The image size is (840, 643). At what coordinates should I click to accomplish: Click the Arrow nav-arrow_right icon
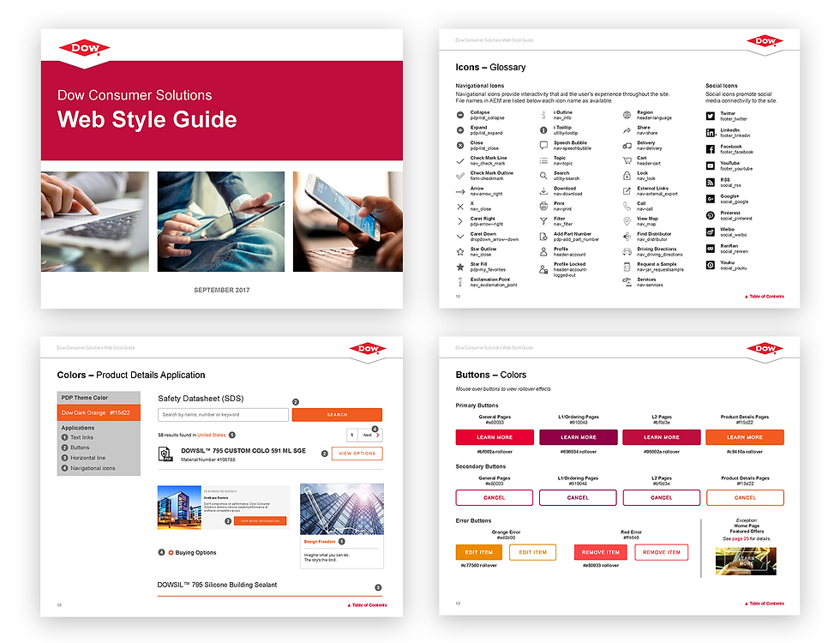[460, 191]
